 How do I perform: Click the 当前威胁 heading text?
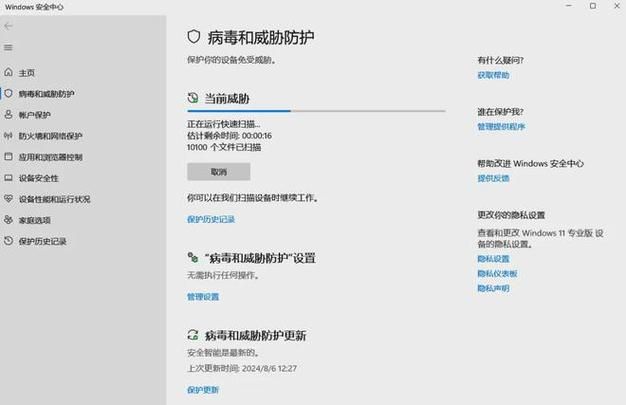pyautogui.click(x=227, y=98)
